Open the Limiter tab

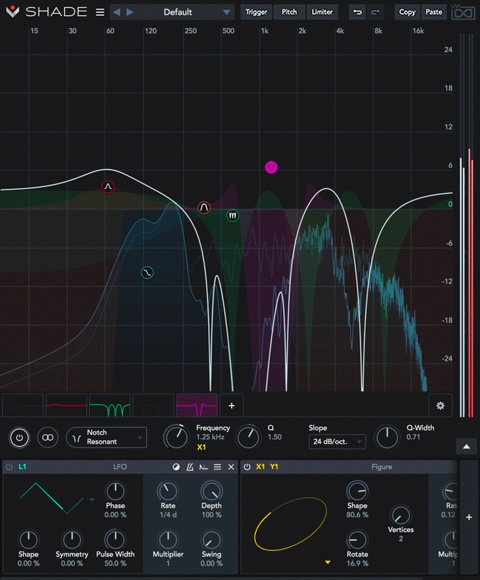[x=322, y=12]
